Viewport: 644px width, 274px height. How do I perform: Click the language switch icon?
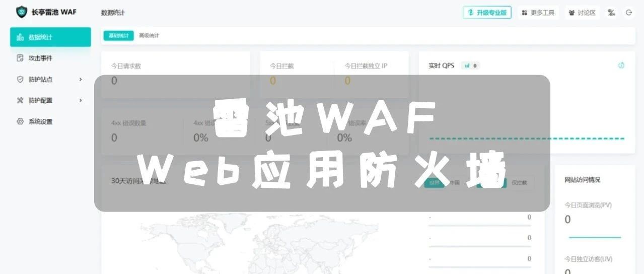(611, 13)
